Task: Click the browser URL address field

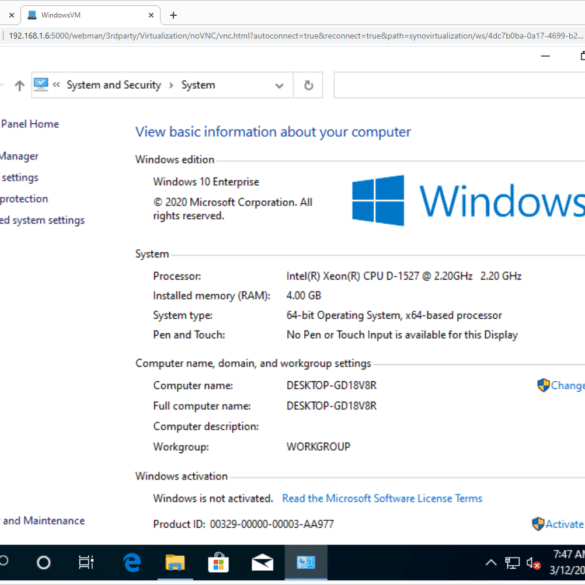Action: tap(295, 36)
